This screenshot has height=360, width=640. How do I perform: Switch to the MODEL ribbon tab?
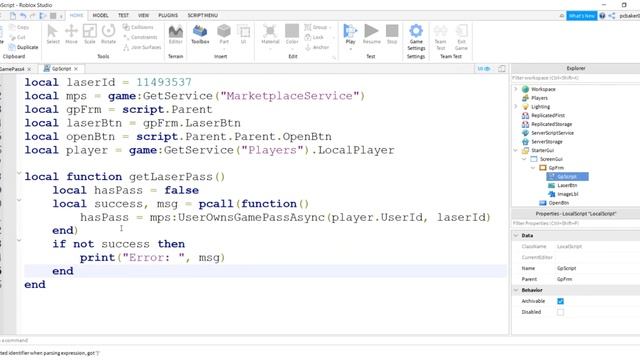coord(100,16)
